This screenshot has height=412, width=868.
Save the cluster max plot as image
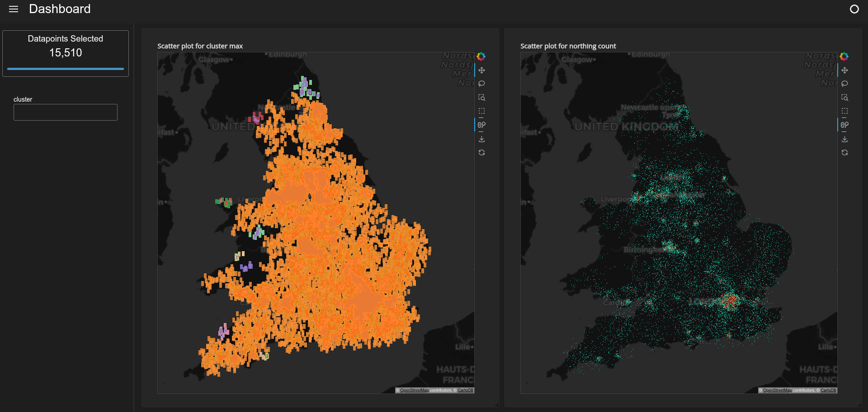(x=481, y=139)
